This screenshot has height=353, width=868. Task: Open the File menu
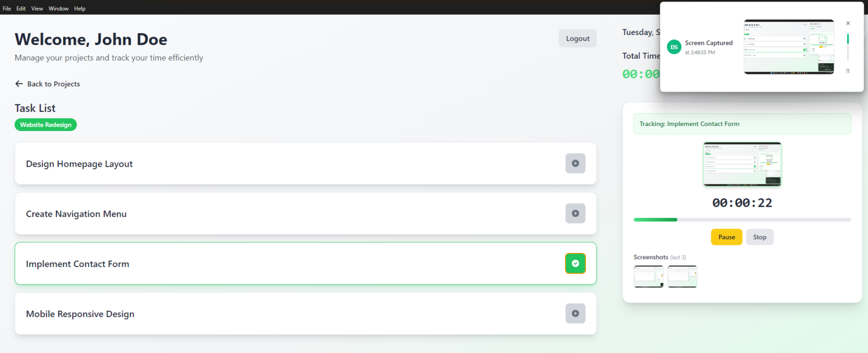click(7, 8)
